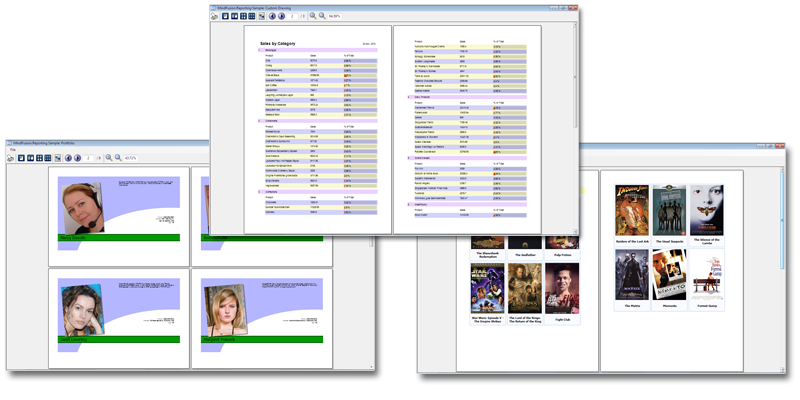This screenshot has height=400, width=800.
Task: Click The Usual Suspects poster
Action: (669, 210)
